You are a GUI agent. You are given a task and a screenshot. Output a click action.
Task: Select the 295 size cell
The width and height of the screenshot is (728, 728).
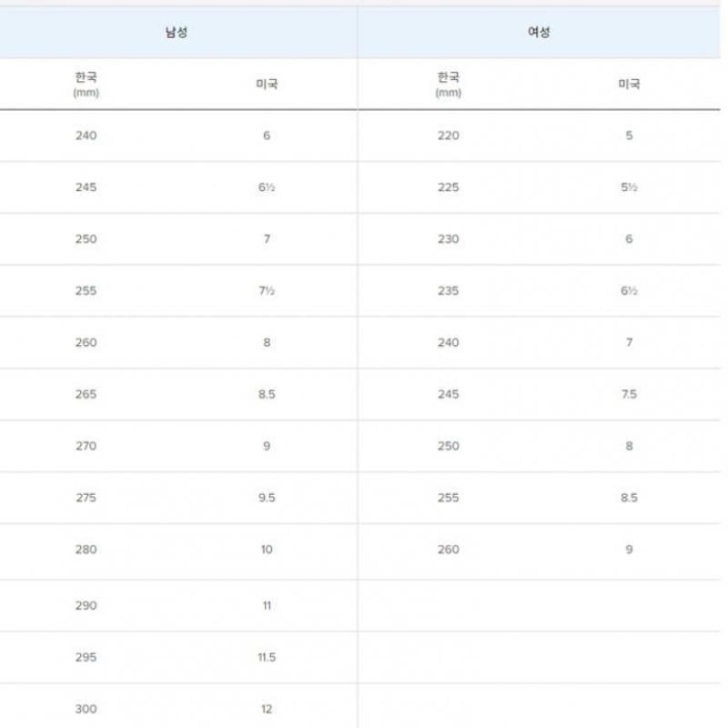(x=86, y=657)
